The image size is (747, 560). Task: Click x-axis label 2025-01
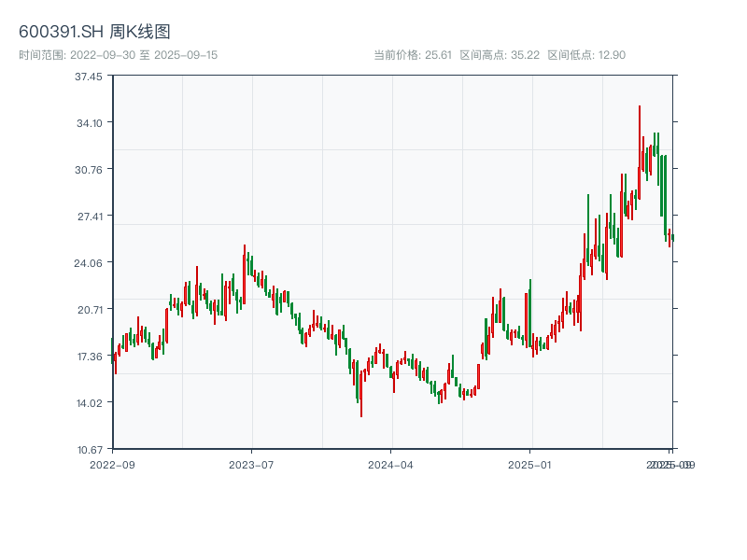pos(529,465)
